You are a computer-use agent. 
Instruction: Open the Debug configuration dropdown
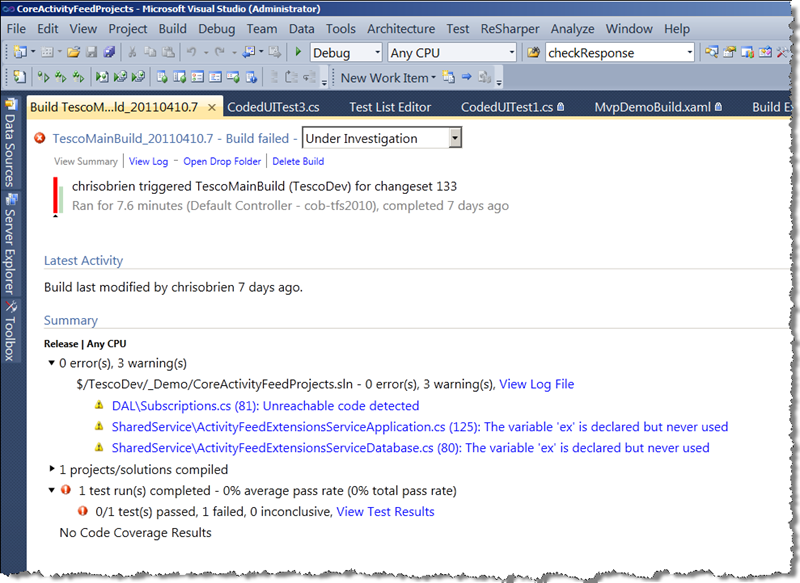(x=346, y=53)
